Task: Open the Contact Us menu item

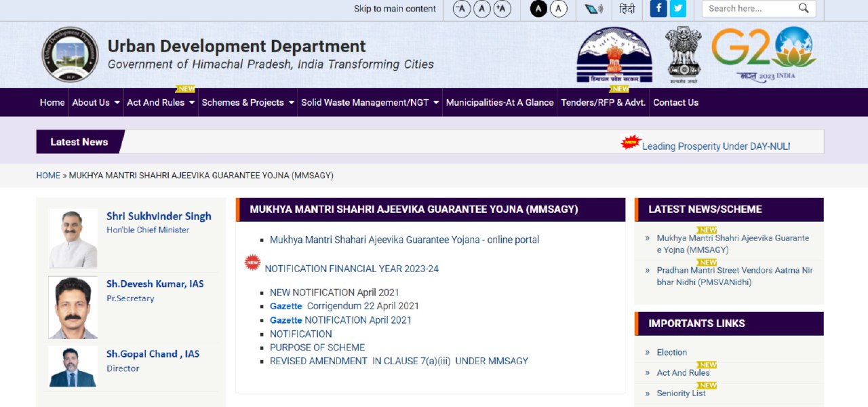Action: coord(675,102)
